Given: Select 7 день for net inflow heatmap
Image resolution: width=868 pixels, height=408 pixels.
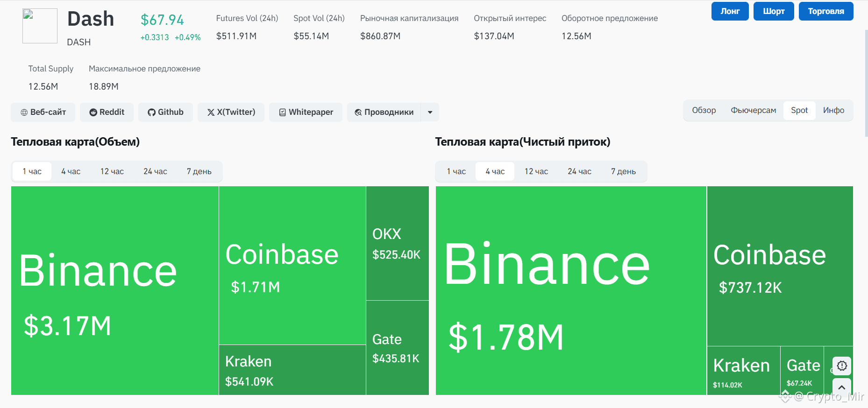Looking at the screenshot, I should point(624,171).
